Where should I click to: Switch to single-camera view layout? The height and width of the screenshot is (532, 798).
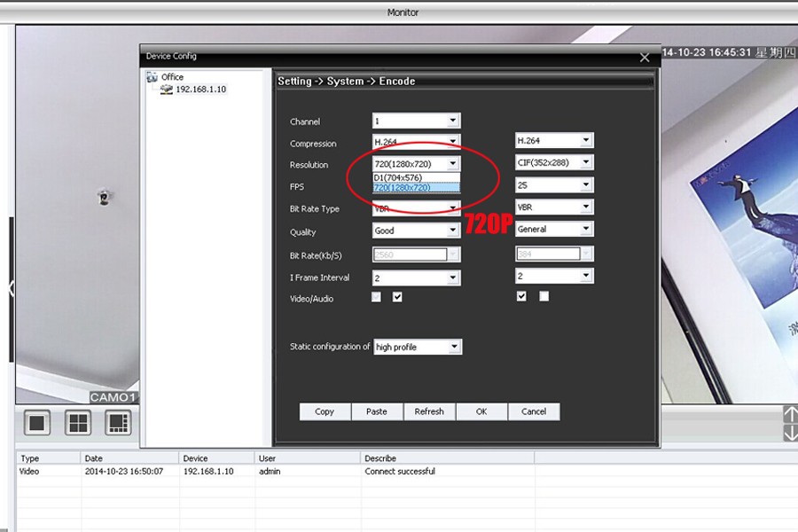(x=36, y=423)
